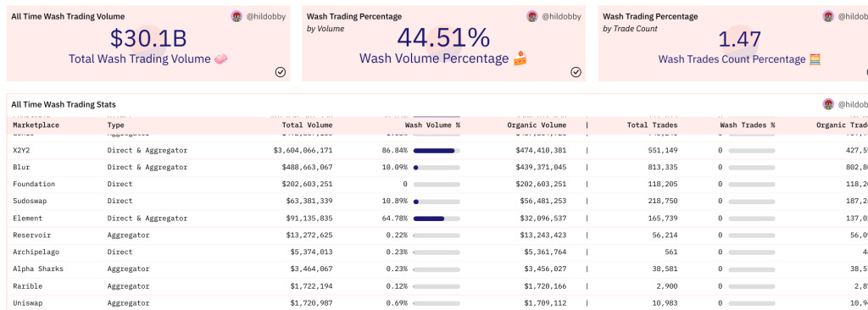Image resolution: width=868 pixels, height=310 pixels.
Task: Click the hildobby avatar on the by Trade Count card
Action: point(828,17)
